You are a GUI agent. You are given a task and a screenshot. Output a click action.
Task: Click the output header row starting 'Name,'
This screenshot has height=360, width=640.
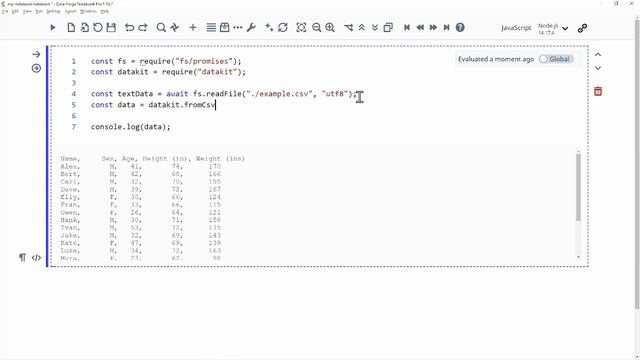coord(152,158)
